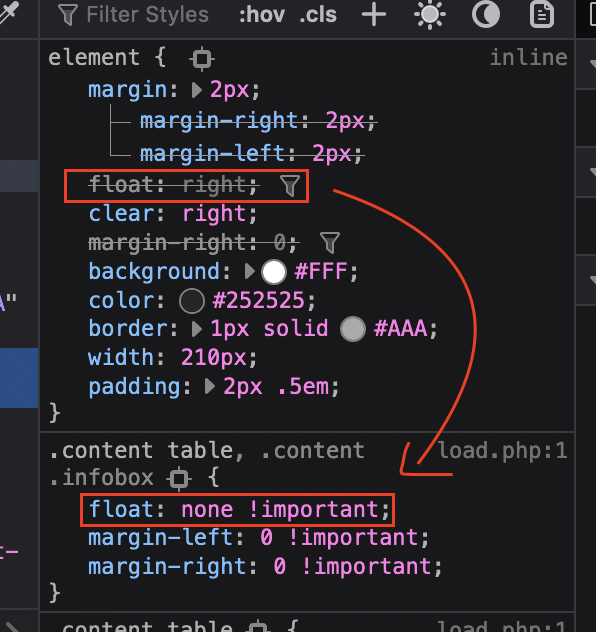Toggle light color scheme simulation sun icon
The height and width of the screenshot is (632, 596).
(430, 15)
